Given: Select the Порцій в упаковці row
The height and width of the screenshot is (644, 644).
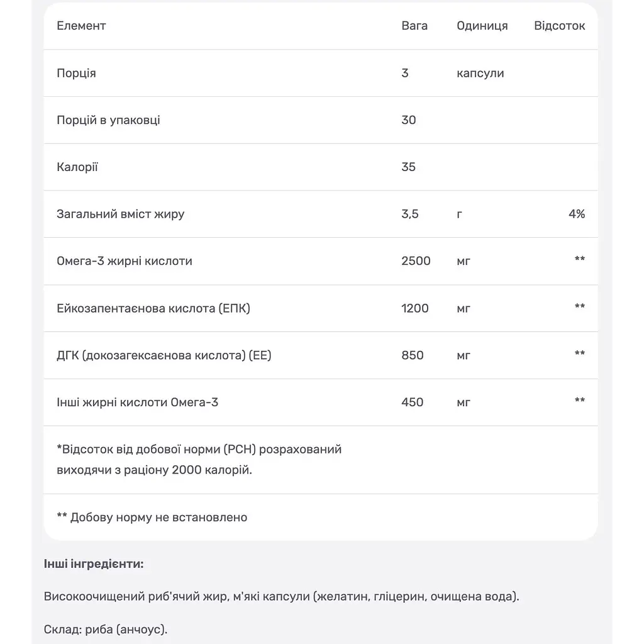Looking at the screenshot, I should [x=321, y=120].
